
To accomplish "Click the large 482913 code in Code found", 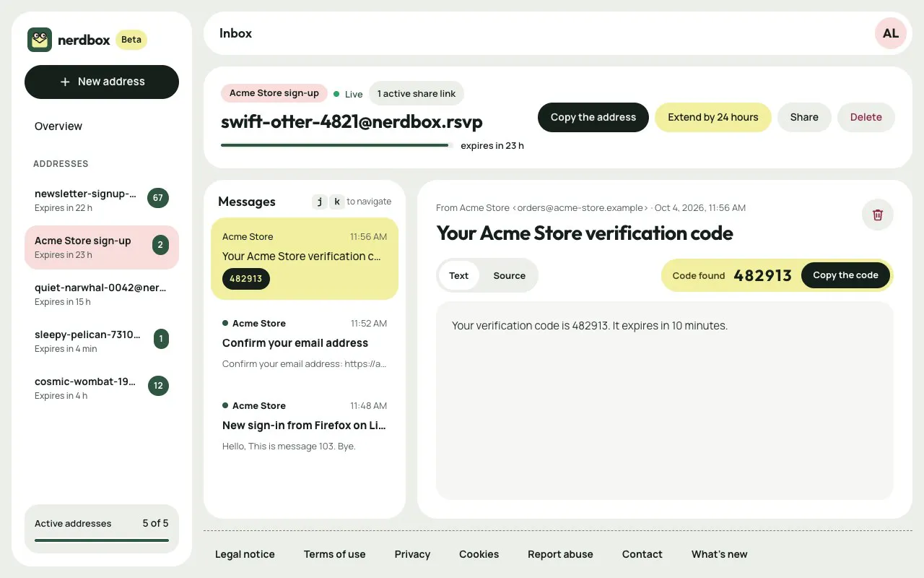I will pos(763,275).
